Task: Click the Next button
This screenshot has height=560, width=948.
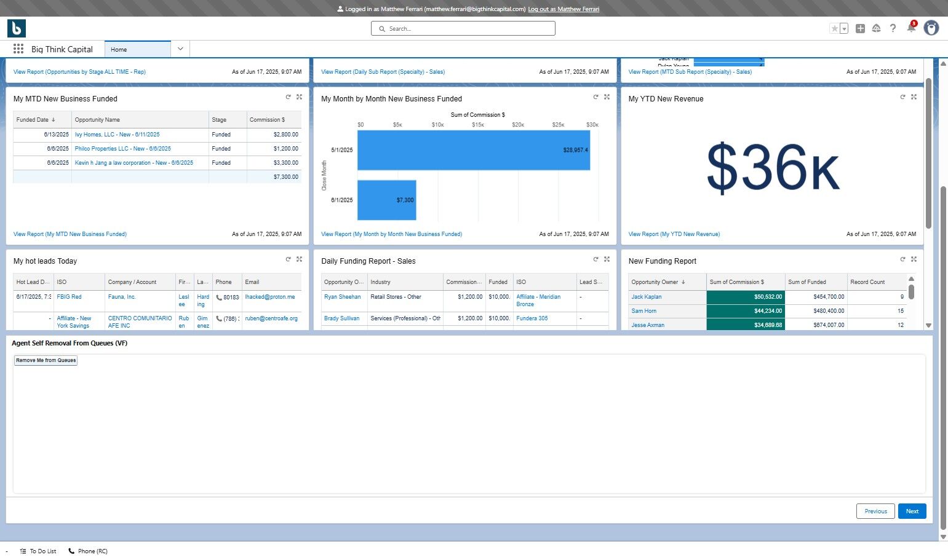Action: coord(912,511)
